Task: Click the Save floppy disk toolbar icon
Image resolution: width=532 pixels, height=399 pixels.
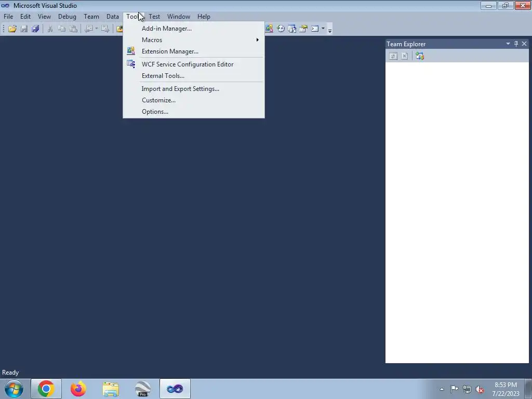Action: 24,29
